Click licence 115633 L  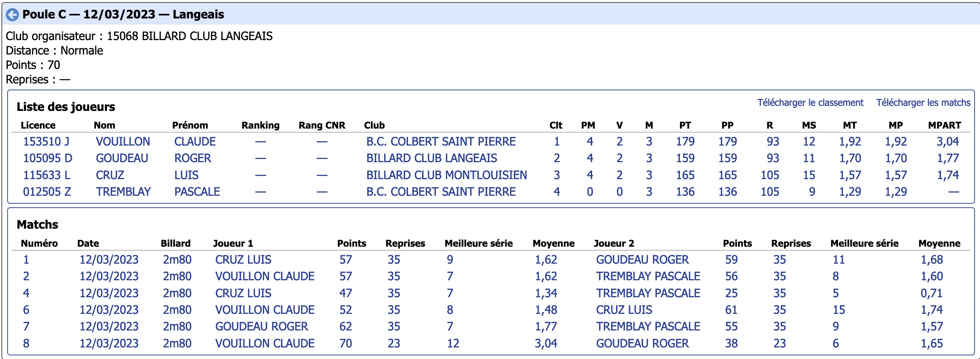(x=47, y=175)
